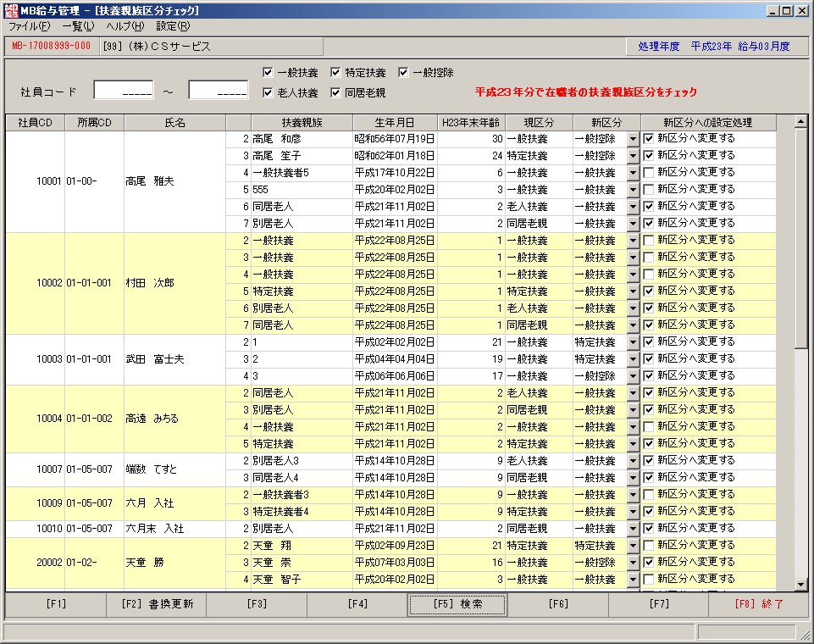Screen dimensions: 814x644
Task: Toggle the 特定扶養 filter checkbox
Action: pyautogui.click(x=335, y=73)
